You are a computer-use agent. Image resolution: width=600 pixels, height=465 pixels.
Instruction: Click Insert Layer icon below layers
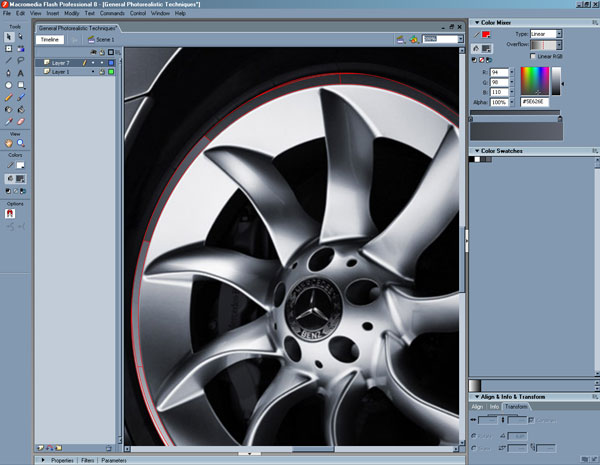(40, 447)
